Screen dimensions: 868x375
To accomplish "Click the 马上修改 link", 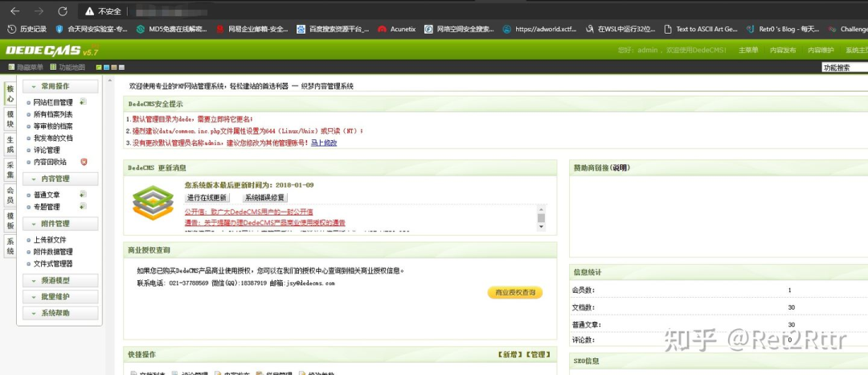I will click(324, 143).
